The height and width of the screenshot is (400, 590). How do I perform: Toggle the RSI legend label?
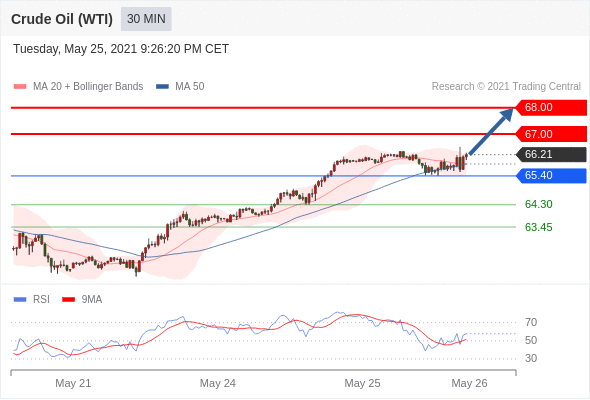(41, 300)
